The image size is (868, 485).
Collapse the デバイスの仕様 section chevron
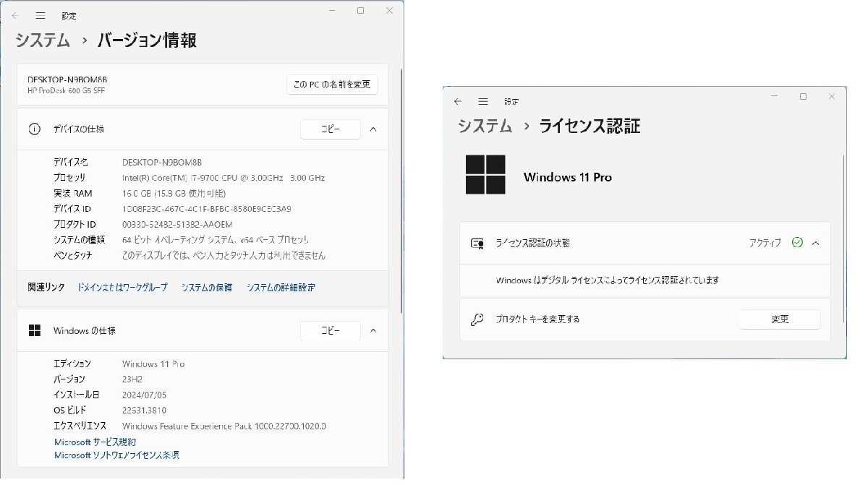(373, 129)
